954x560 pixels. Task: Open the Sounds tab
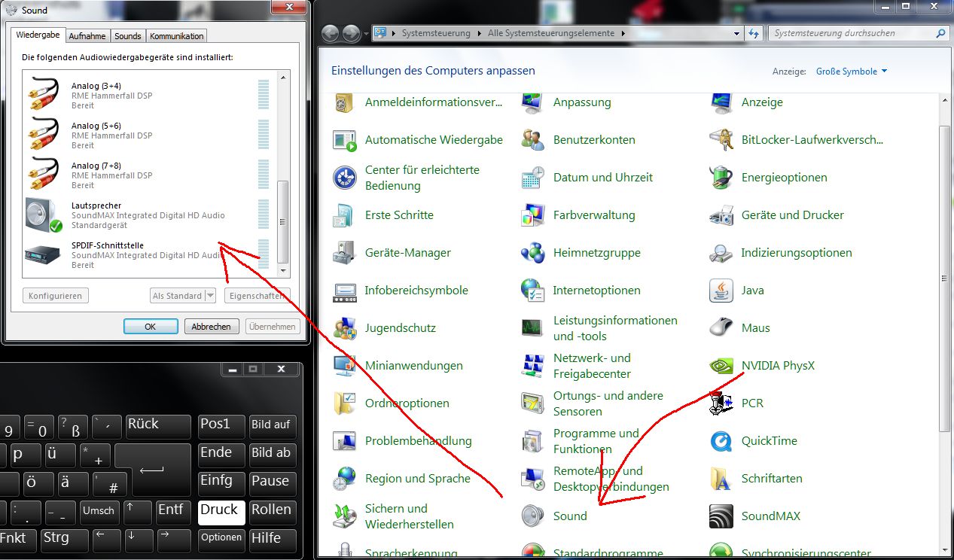[128, 36]
